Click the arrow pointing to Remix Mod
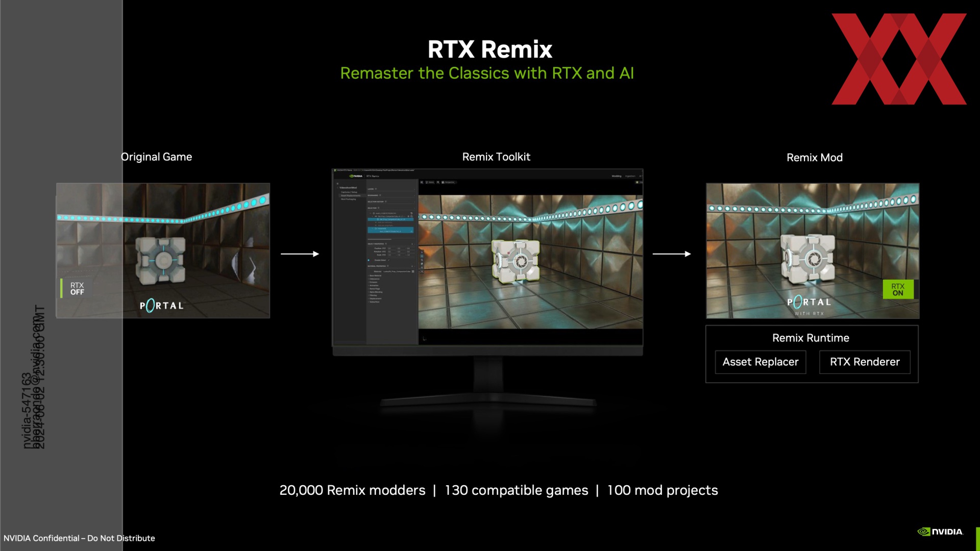 tap(672, 254)
